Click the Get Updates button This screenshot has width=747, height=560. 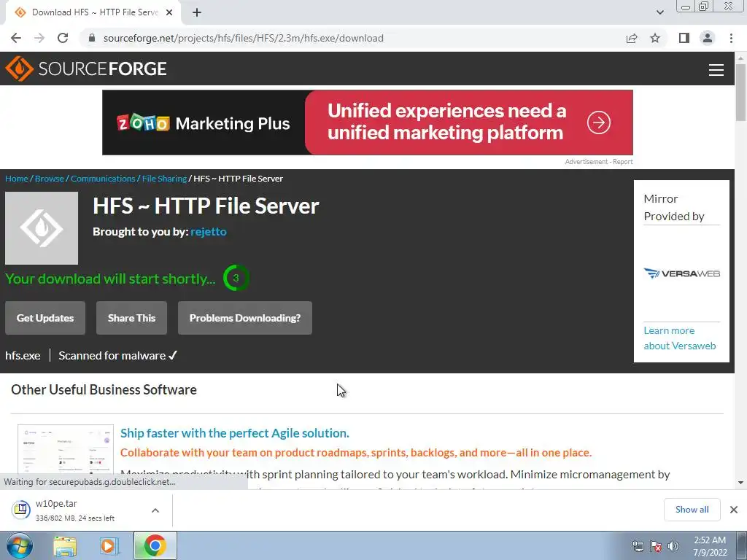pos(45,318)
